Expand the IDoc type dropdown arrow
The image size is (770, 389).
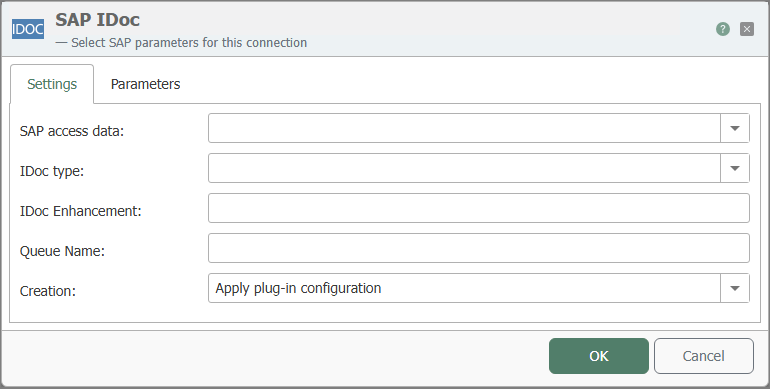pos(735,168)
